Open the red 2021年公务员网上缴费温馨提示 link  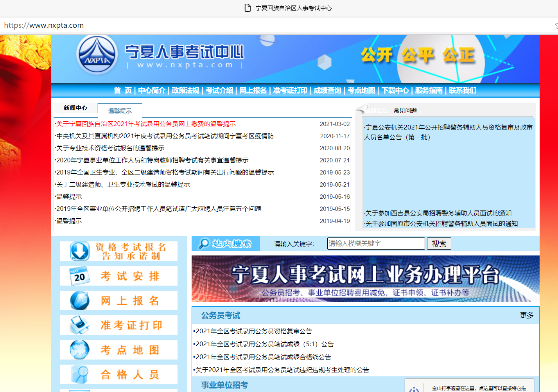(146, 124)
